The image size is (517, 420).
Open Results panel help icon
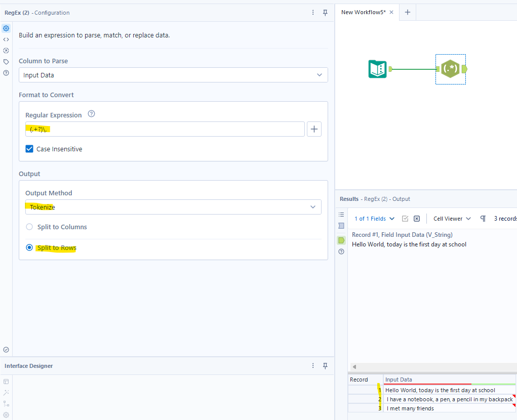coord(341,251)
